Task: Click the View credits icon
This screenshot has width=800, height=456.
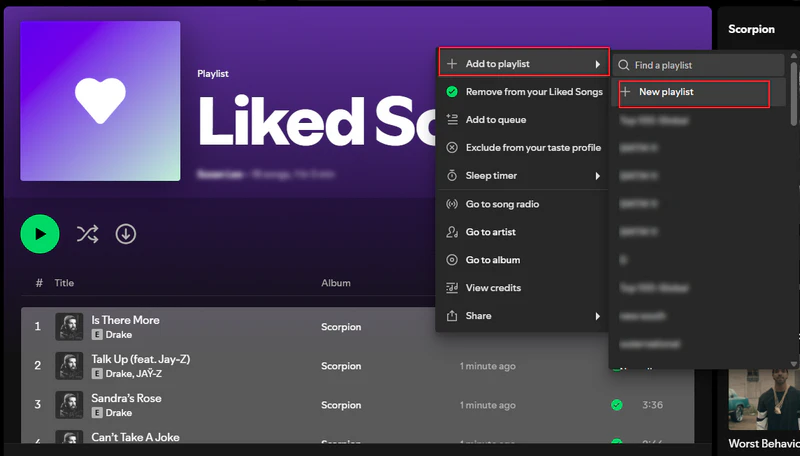Action: click(452, 288)
